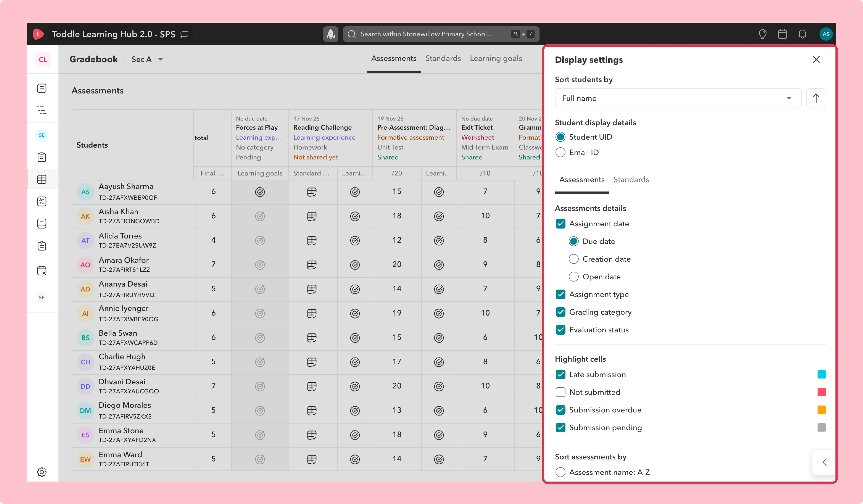The width and height of the screenshot is (863, 504).
Task: Select the Open date radio button
Action: tap(574, 277)
